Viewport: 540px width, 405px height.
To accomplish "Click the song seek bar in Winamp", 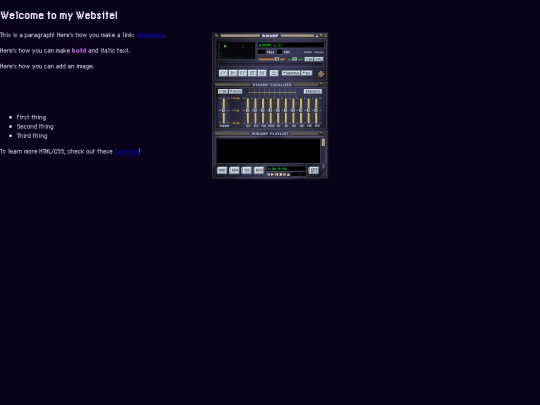I will pyautogui.click(x=271, y=65).
